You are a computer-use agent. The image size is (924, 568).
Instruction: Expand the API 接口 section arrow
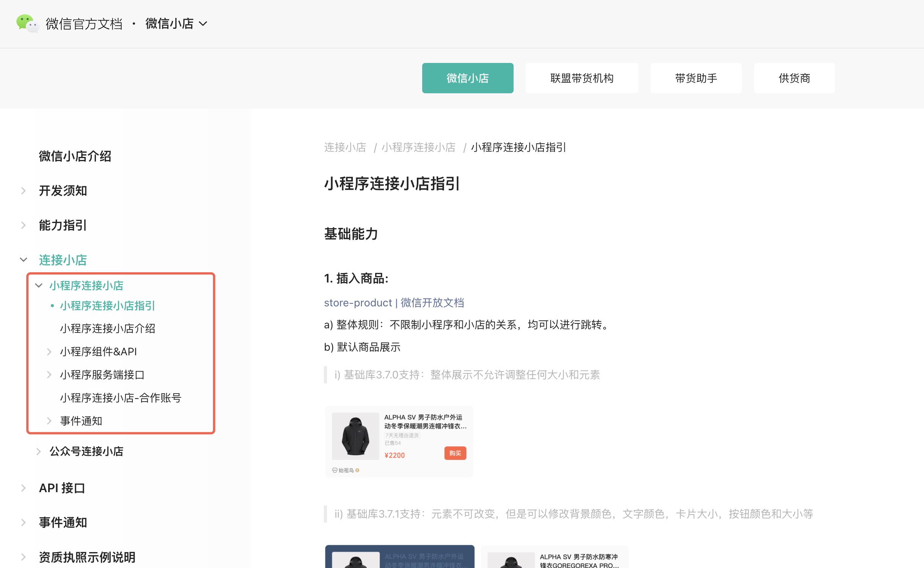[x=24, y=488]
